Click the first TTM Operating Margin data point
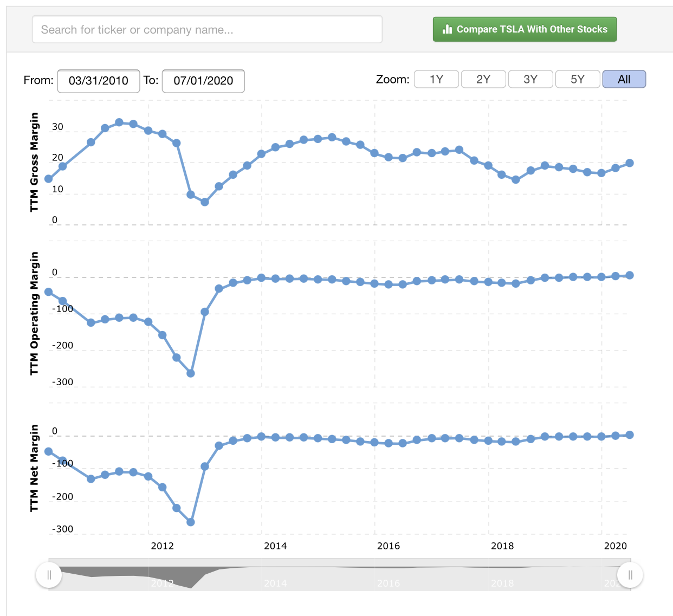The width and height of the screenshot is (673, 616). point(49,292)
